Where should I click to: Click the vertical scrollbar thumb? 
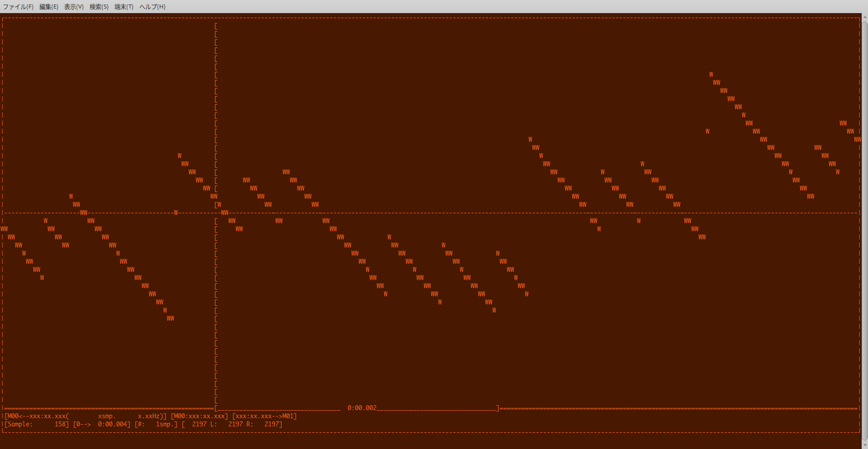coord(864,226)
